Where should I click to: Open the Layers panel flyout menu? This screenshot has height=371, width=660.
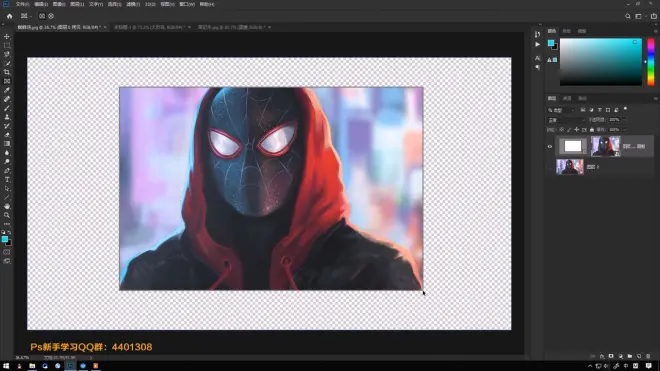pyautogui.click(x=655, y=98)
